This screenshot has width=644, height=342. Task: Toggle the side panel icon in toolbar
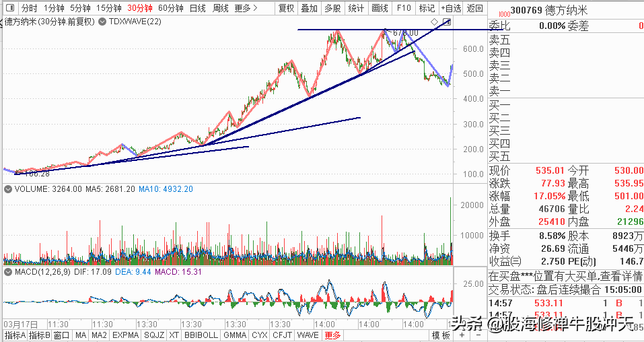[x=10, y=8]
